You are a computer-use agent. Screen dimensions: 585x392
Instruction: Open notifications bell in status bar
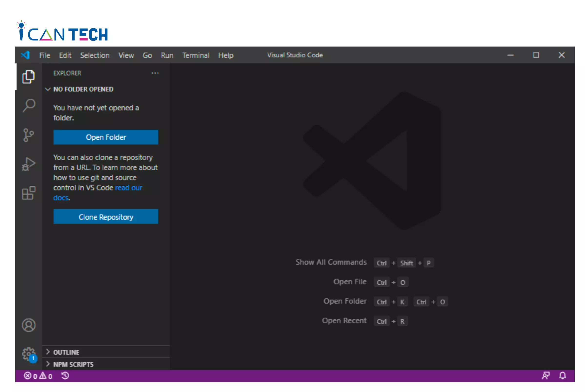[563, 375]
